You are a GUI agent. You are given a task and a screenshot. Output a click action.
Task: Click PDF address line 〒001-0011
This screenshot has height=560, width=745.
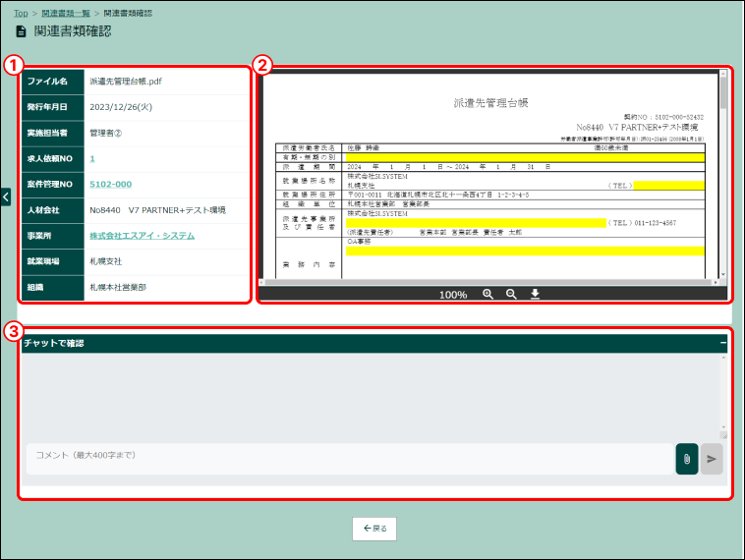pos(437,195)
